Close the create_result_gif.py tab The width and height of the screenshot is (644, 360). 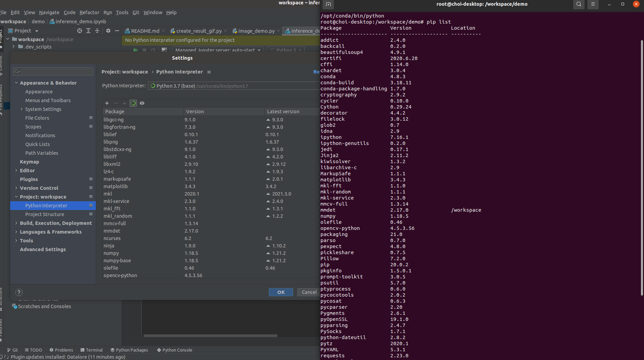pos(225,31)
